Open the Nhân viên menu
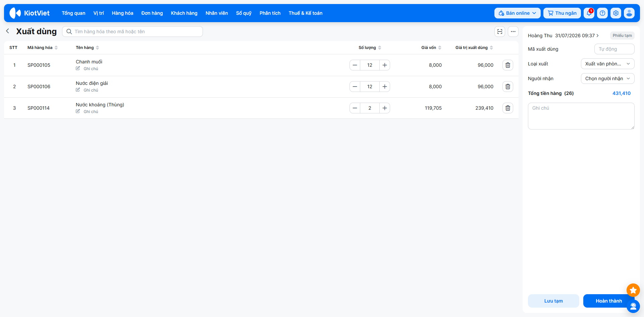 tap(217, 13)
